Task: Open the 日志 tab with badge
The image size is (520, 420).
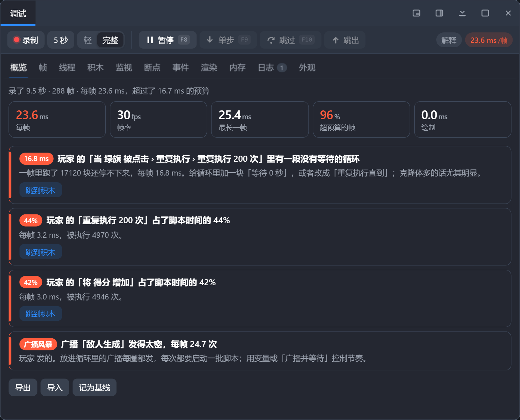Action: tap(272, 68)
